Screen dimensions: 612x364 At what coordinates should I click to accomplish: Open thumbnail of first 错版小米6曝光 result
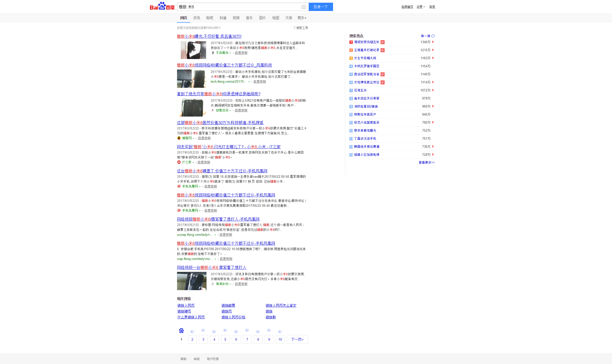pos(193,50)
